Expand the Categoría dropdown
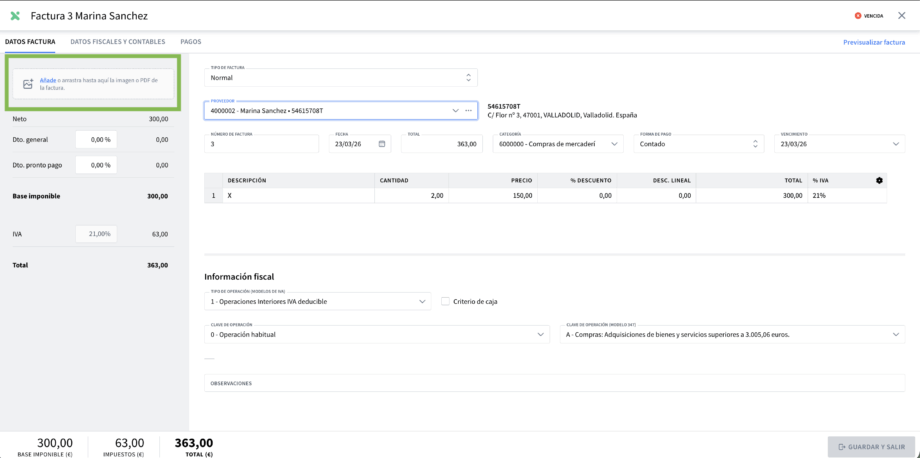The width and height of the screenshot is (920, 458). [x=614, y=144]
